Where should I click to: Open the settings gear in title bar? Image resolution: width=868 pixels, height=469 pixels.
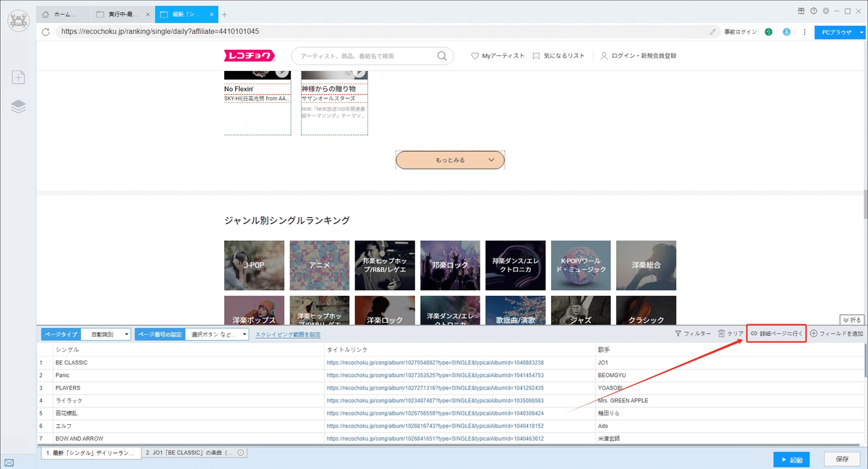[825, 11]
